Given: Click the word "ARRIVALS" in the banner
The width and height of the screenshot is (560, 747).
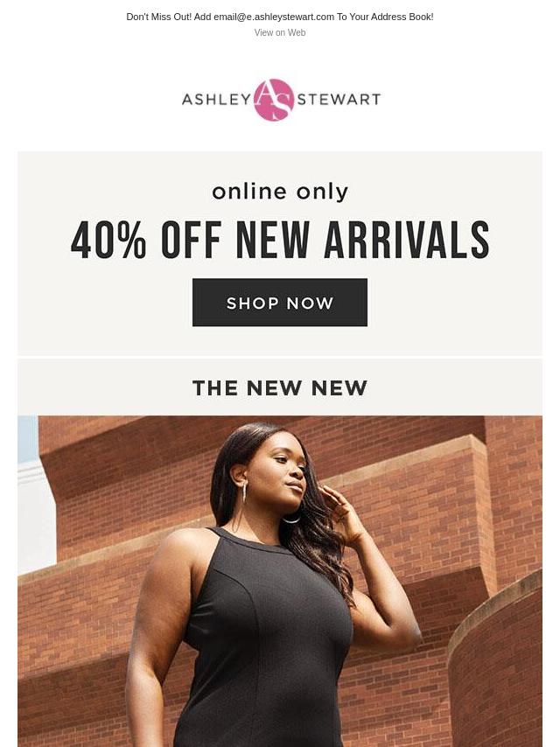Looking at the screenshot, I should (x=407, y=240).
